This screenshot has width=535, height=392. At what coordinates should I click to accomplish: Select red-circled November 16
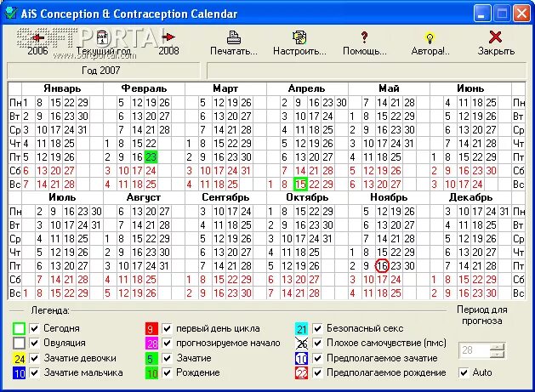[382, 266]
